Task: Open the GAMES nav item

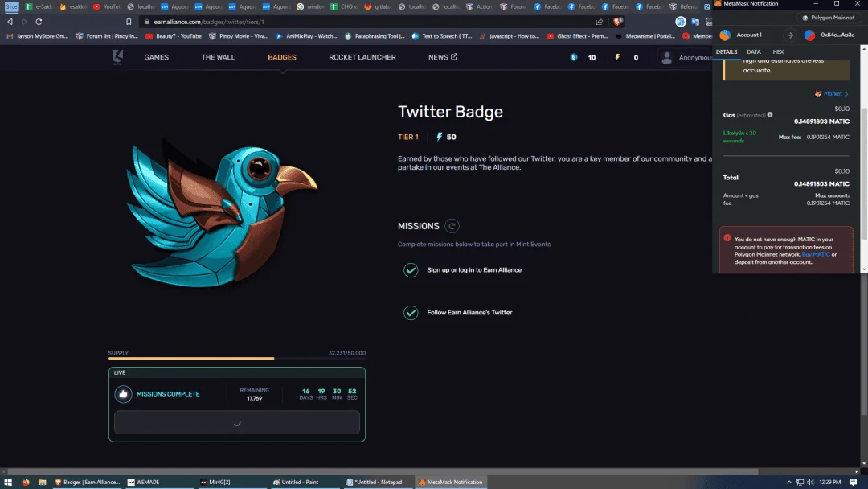Action: (156, 57)
